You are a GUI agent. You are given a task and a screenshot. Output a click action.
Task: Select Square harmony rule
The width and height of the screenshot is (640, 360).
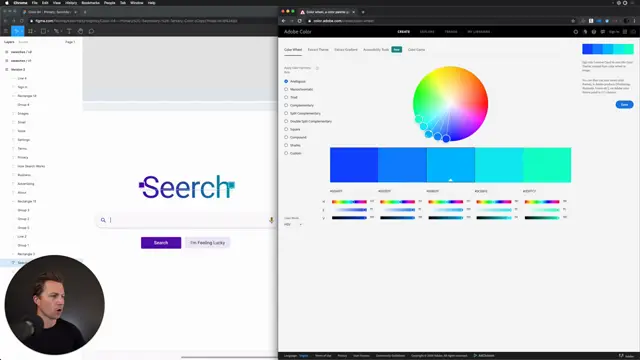(292, 129)
